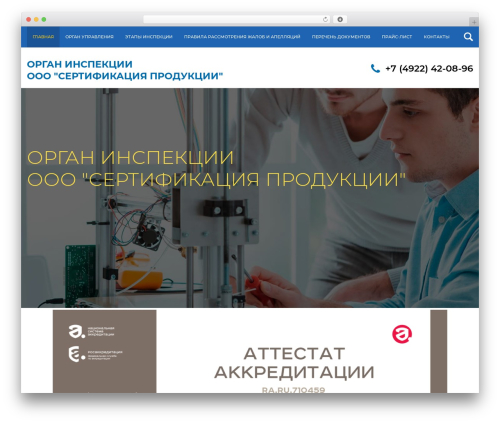Call the phone number +7 (4922) 42-08-96
500x423 pixels.
[x=429, y=68]
